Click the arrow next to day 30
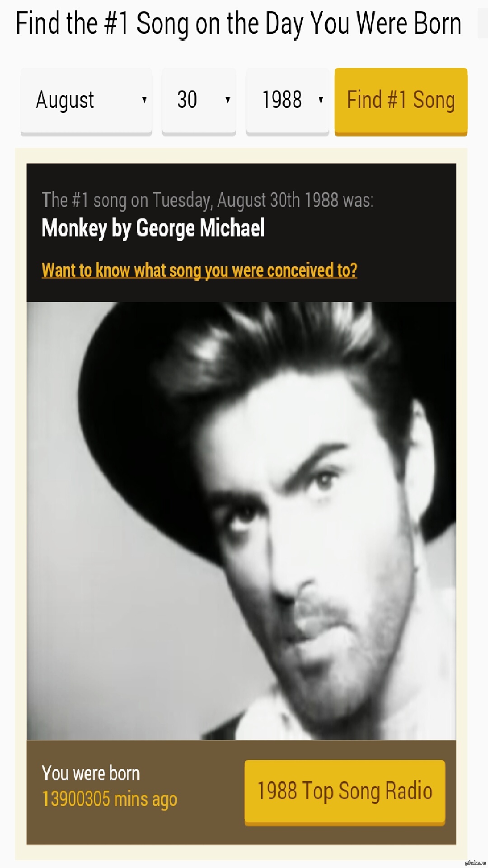The width and height of the screenshot is (488, 868). click(228, 100)
